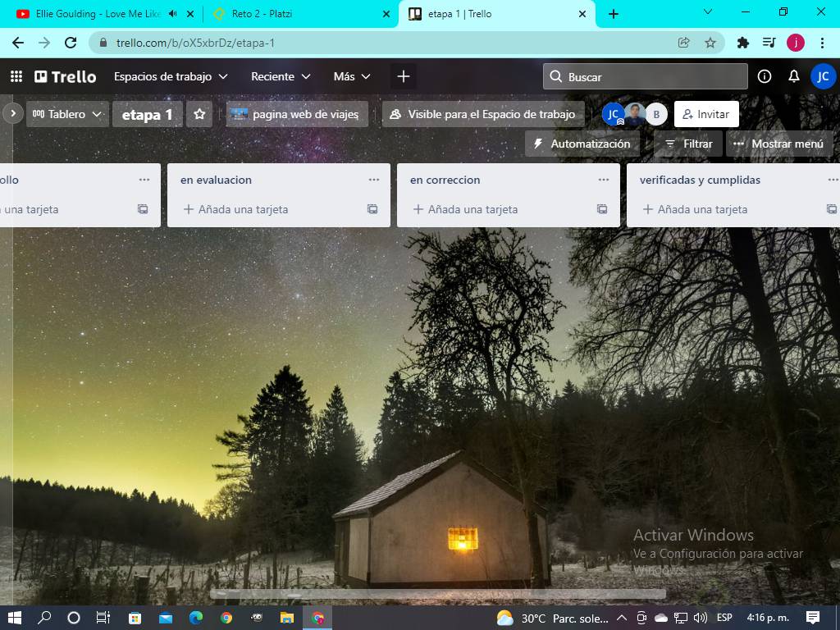Click the horizontal board scrollbar

pyautogui.click(x=438, y=594)
